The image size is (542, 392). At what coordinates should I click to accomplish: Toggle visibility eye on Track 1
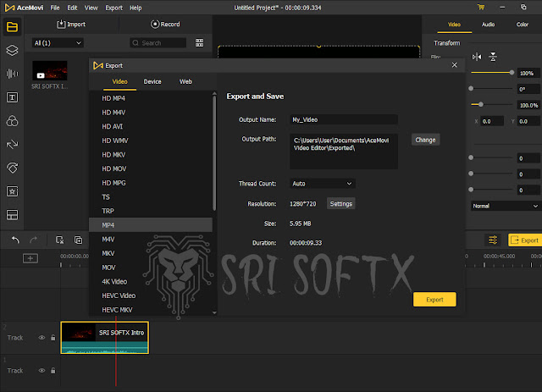coord(41,371)
